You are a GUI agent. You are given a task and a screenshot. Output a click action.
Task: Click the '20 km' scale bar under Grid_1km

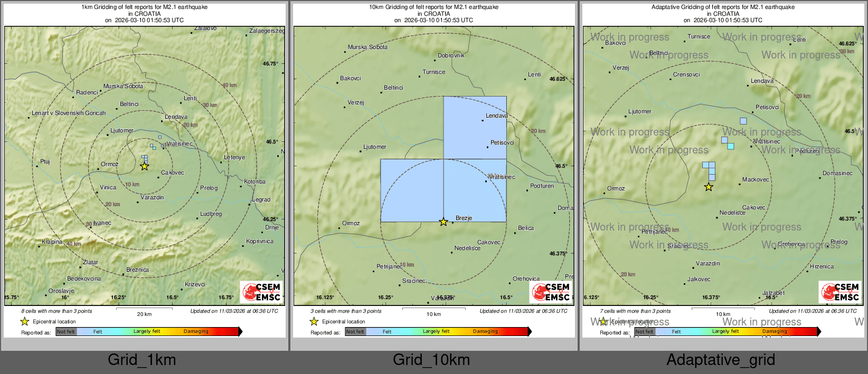tap(145, 311)
